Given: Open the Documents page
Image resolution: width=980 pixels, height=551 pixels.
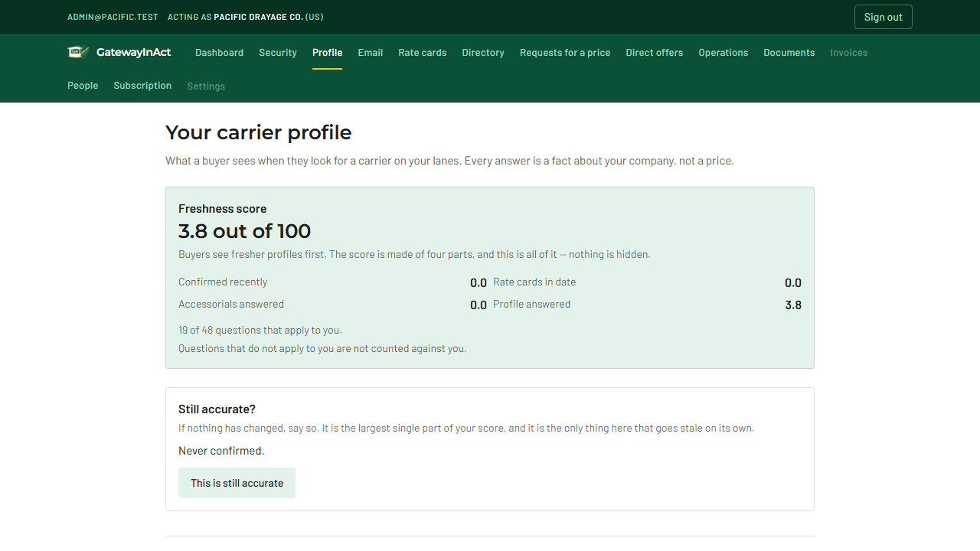Looking at the screenshot, I should tap(789, 53).
